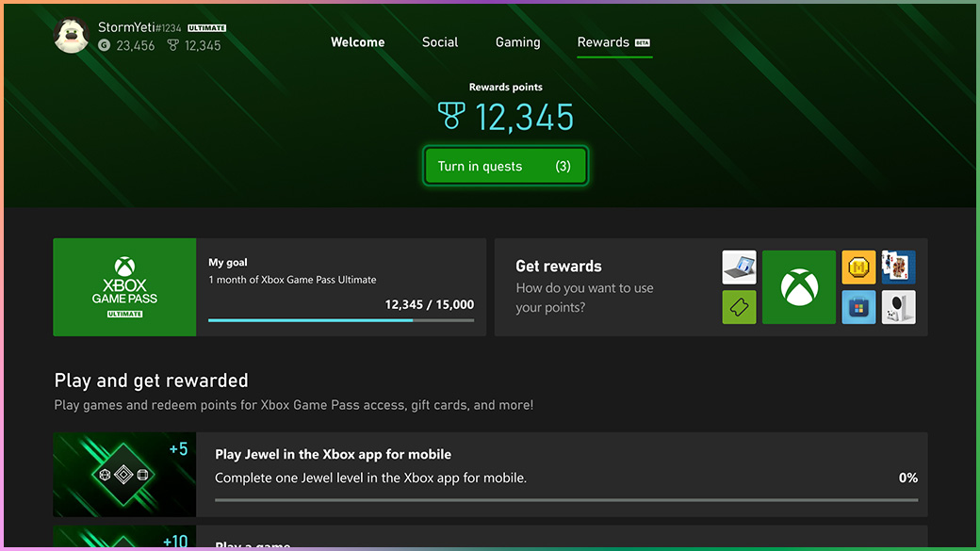Pick the green gift card ticket tile

pos(739,307)
